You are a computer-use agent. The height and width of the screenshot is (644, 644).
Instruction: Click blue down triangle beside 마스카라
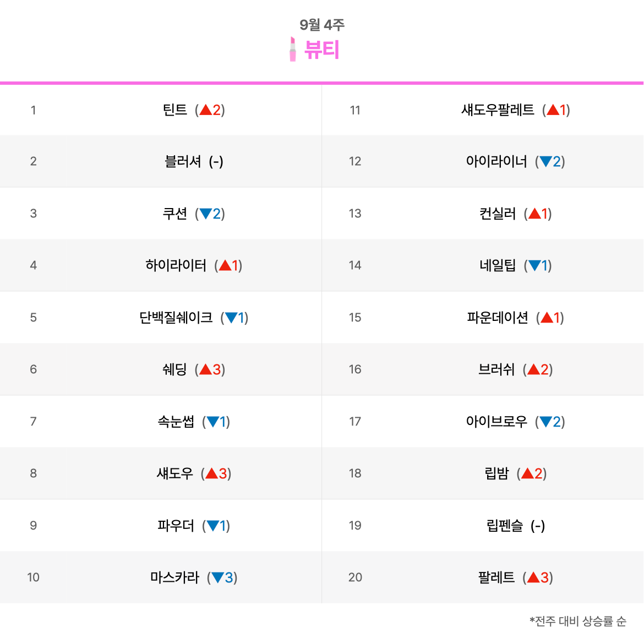coord(217,577)
